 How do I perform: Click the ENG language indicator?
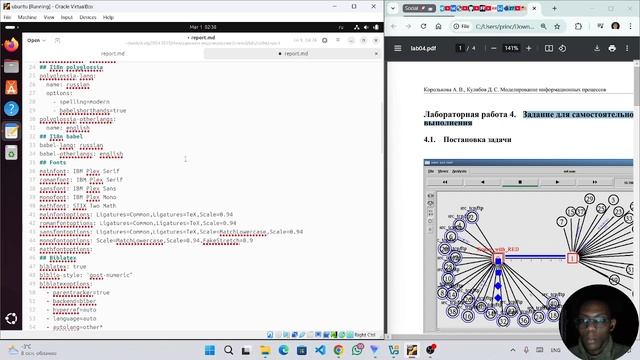pyautogui.click(x=556, y=350)
